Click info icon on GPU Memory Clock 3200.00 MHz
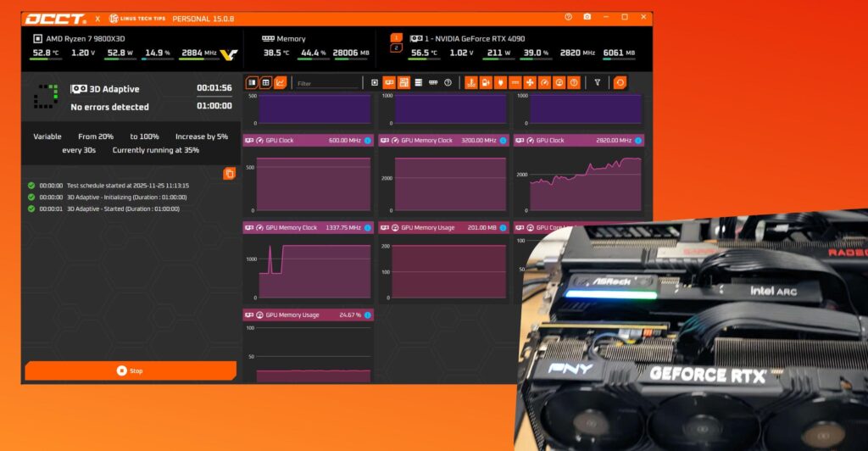 (503, 141)
